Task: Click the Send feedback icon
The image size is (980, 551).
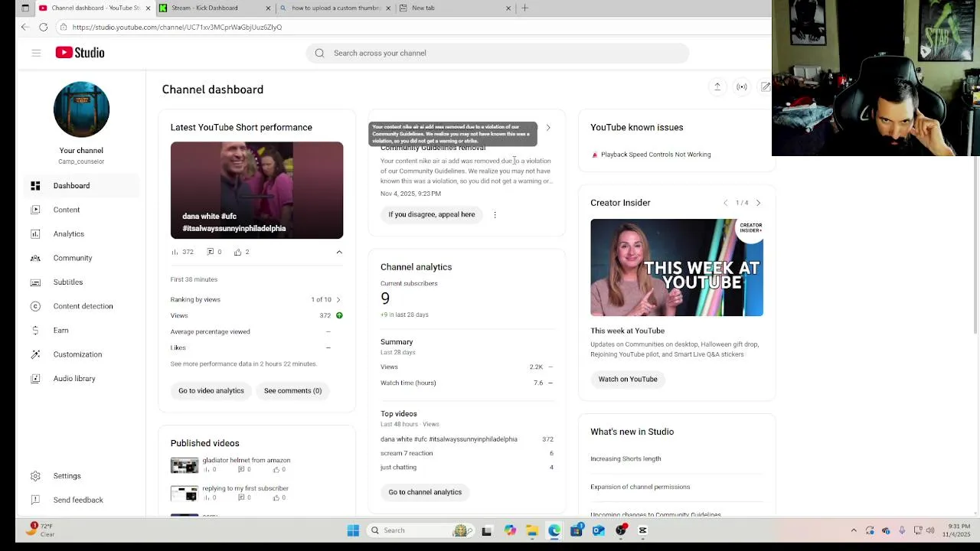Action: (x=35, y=500)
